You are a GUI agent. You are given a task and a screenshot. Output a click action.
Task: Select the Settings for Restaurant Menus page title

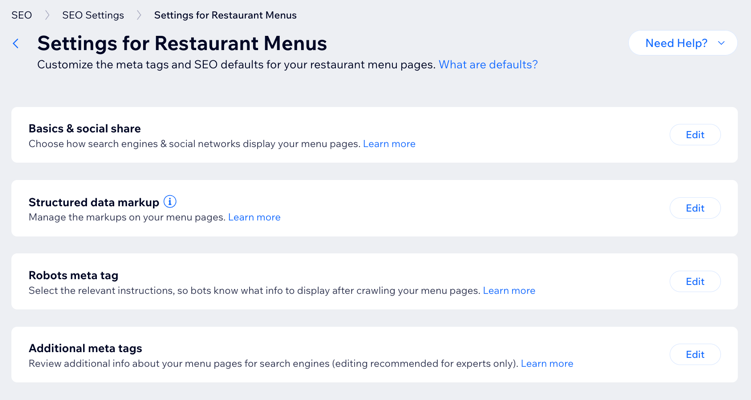[182, 43]
